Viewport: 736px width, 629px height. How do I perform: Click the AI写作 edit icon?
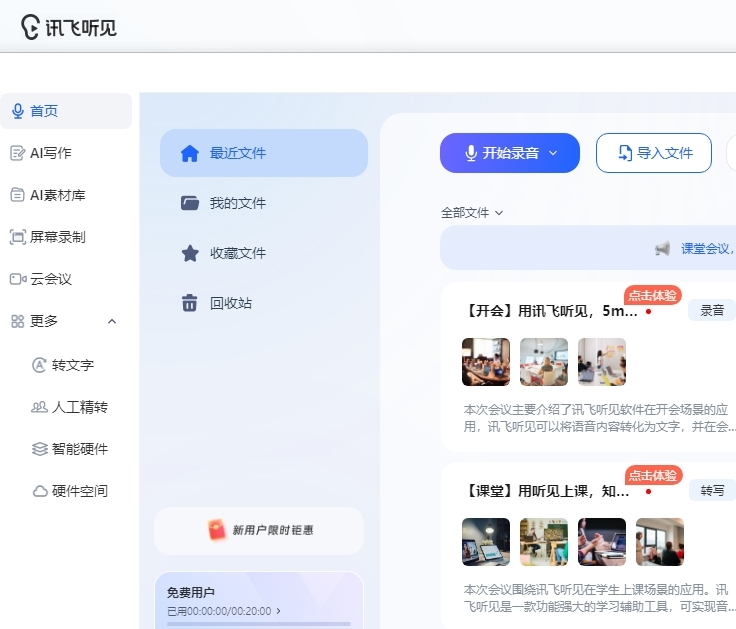[x=17, y=153]
